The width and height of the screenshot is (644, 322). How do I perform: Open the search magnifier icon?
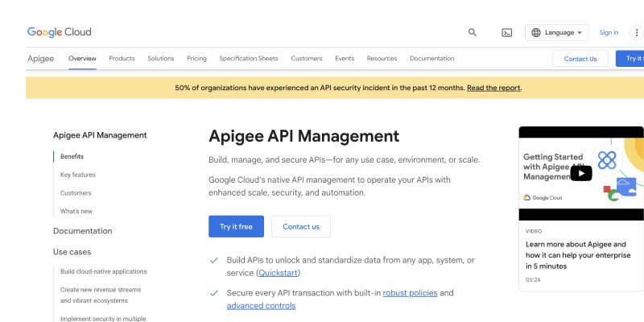[473, 32]
